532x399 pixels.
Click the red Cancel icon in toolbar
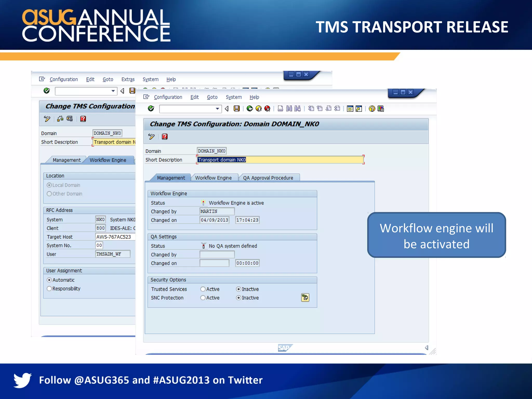267,108
